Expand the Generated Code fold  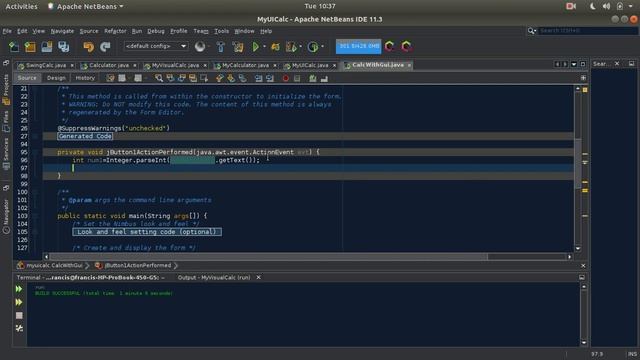(85, 136)
